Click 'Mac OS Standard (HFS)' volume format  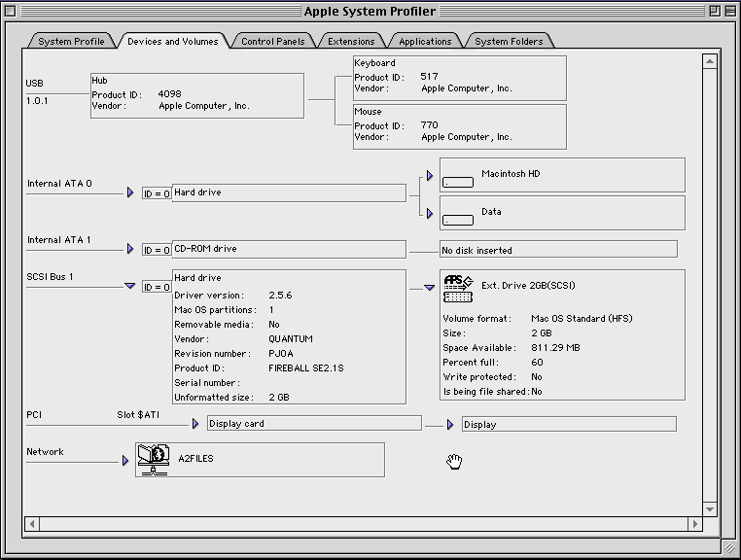(582, 319)
